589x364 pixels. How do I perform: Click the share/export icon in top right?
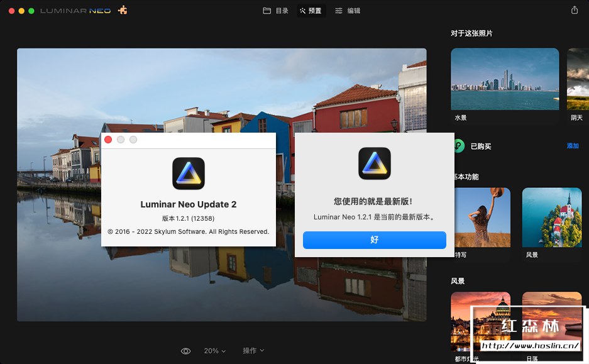click(x=575, y=10)
